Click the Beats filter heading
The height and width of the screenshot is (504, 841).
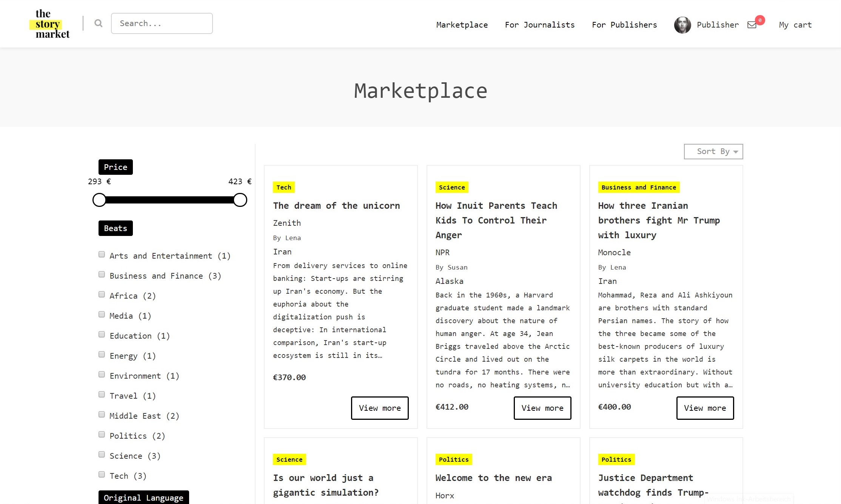(x=116, y=228)
